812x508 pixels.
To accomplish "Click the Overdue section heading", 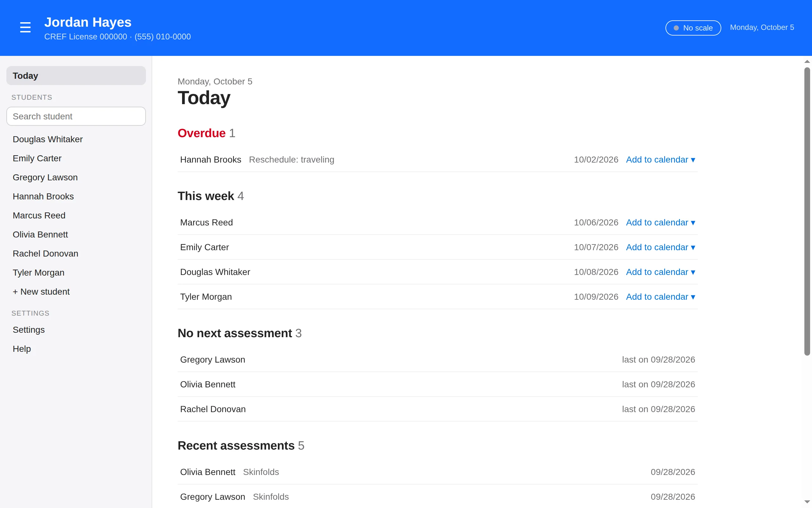I will (206, 133).
